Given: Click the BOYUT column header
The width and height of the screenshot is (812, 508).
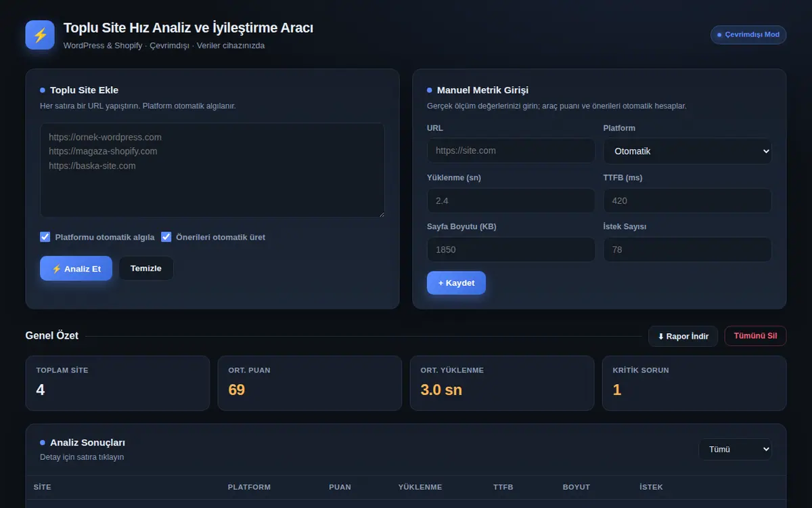Looking at the screenshot, I should [x=577, y=487].
